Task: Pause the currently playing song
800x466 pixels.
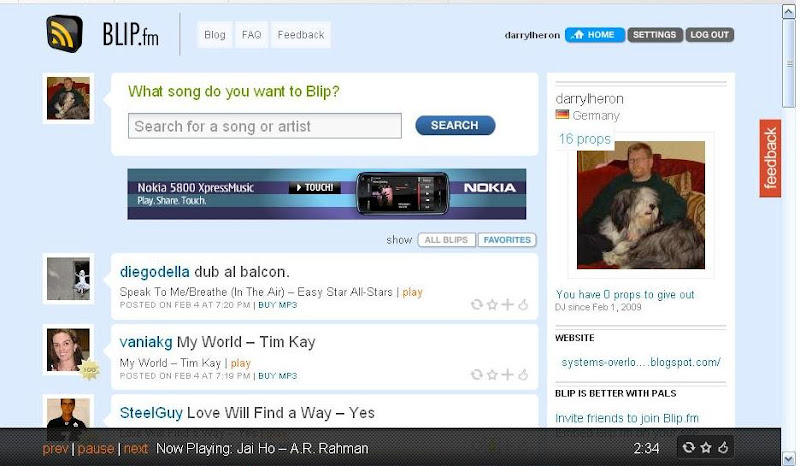Action: pyautogui.click(x=95, y=449)
